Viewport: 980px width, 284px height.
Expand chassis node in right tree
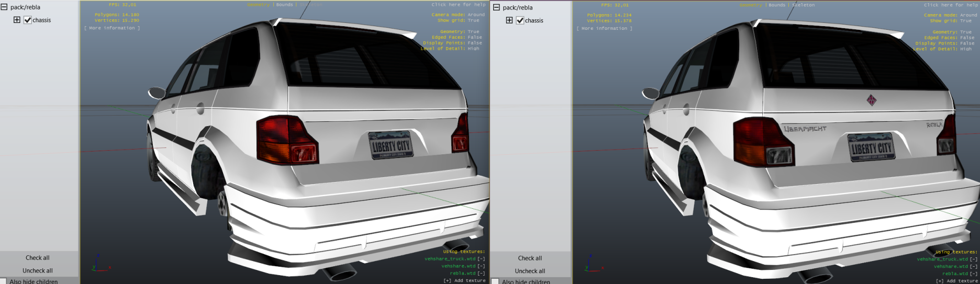(509, 20)
